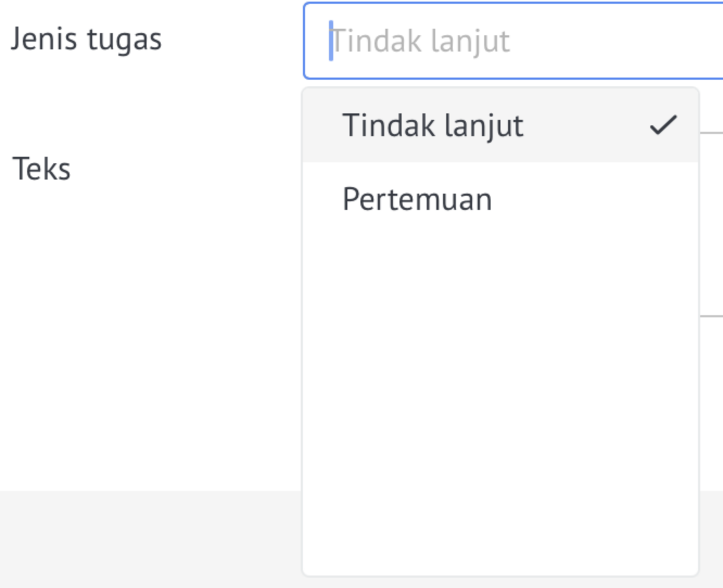Focus the Jenis tugas search field
Image resolution: width=723 pixels, height=588 pixels.
point(513,41)
